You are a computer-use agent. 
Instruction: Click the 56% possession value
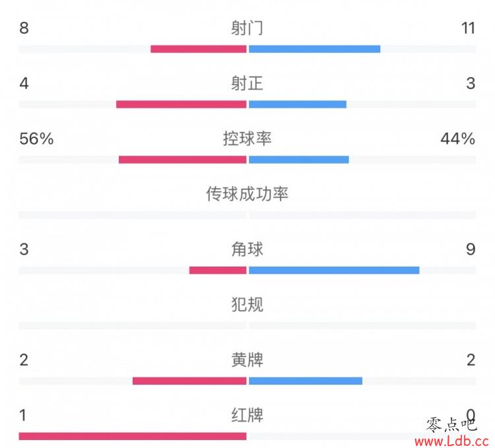click(x=36, y=139)
